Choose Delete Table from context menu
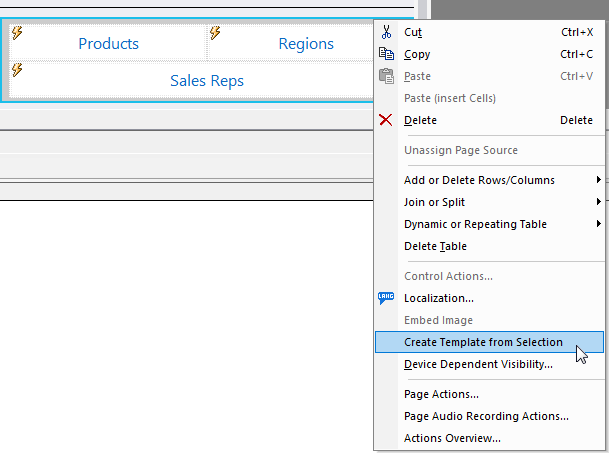The height and width of the screenshot is (455, 609). [435, 246]
